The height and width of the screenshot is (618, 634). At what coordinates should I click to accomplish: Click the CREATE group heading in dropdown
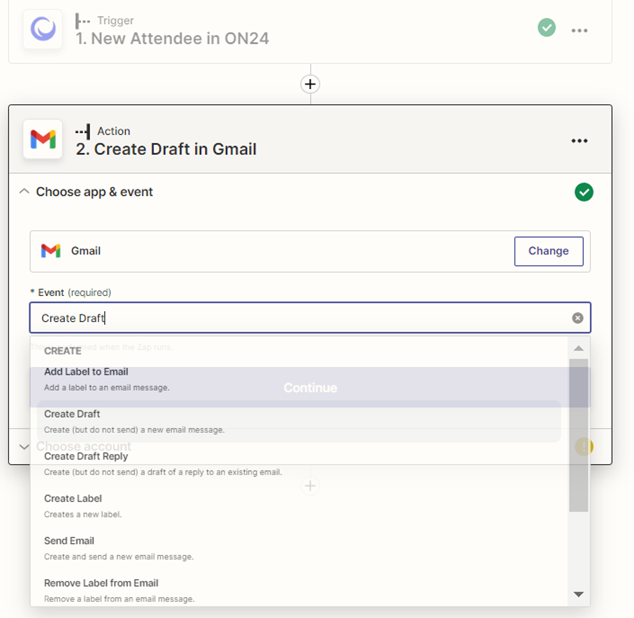63,351
